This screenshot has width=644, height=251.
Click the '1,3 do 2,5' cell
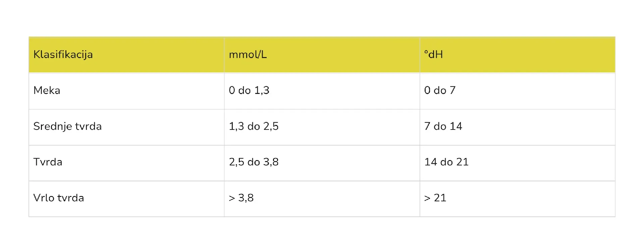254,126
